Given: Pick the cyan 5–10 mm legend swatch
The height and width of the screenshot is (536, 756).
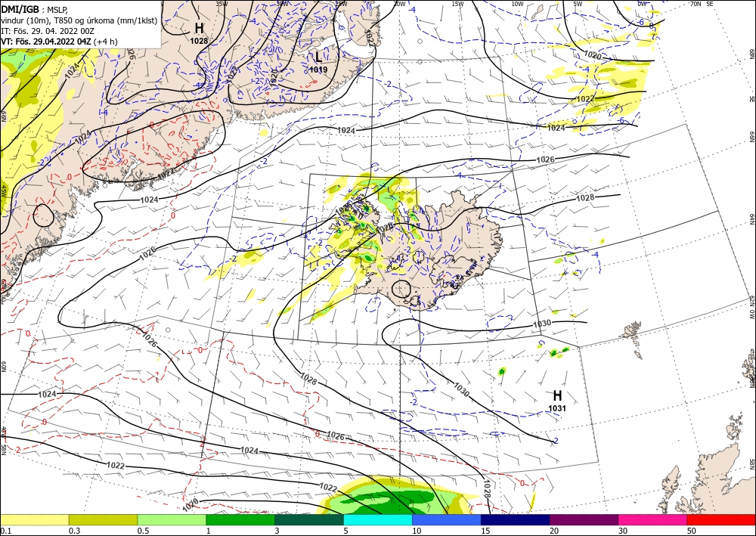Looking at the screenshot, I should pos(378,519).
